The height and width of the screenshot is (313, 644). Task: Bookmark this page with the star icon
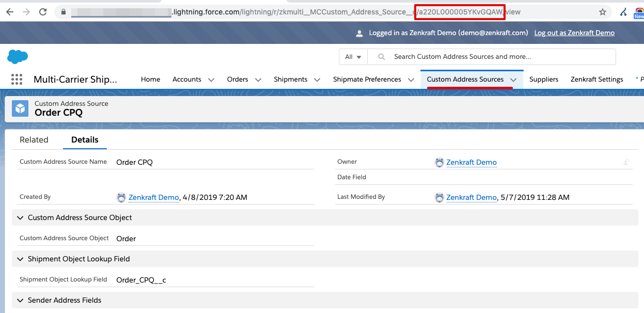[x=603, y=12]
